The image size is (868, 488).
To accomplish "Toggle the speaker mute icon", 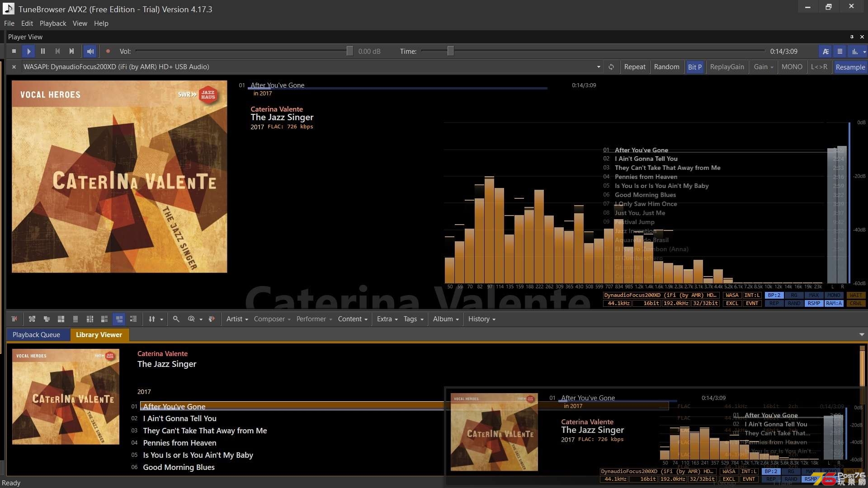I will point(90,52).
